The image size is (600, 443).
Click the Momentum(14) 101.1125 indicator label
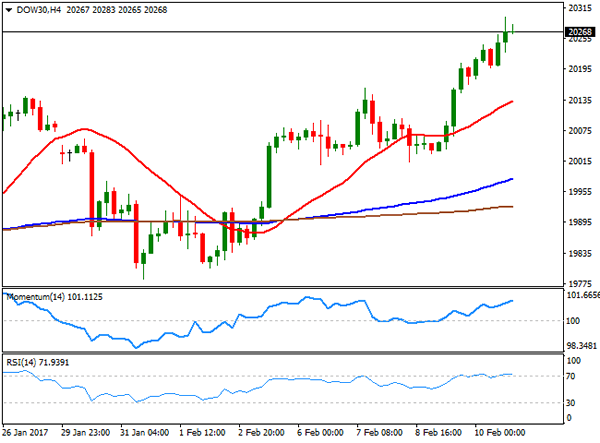[x=55, y=297]
